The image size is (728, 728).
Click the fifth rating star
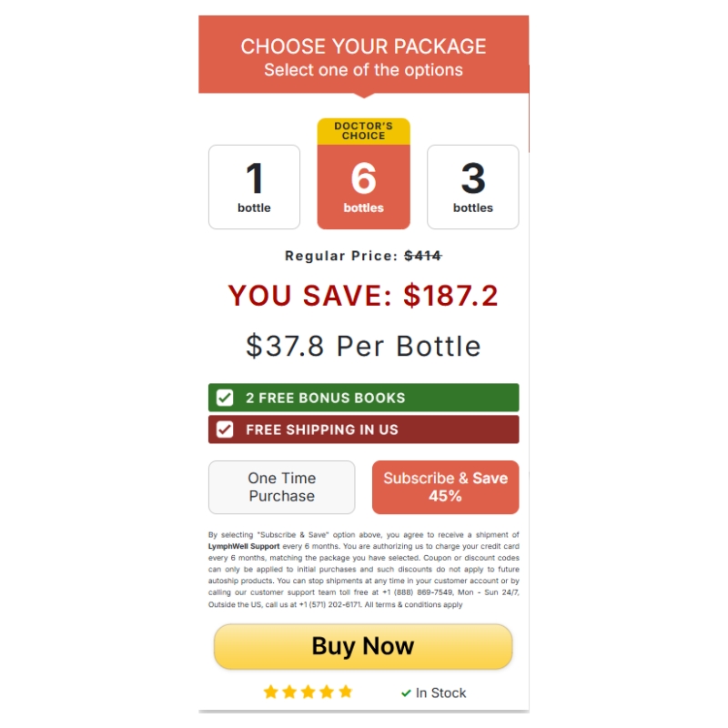pyautogui.click(x=345, y=692)
